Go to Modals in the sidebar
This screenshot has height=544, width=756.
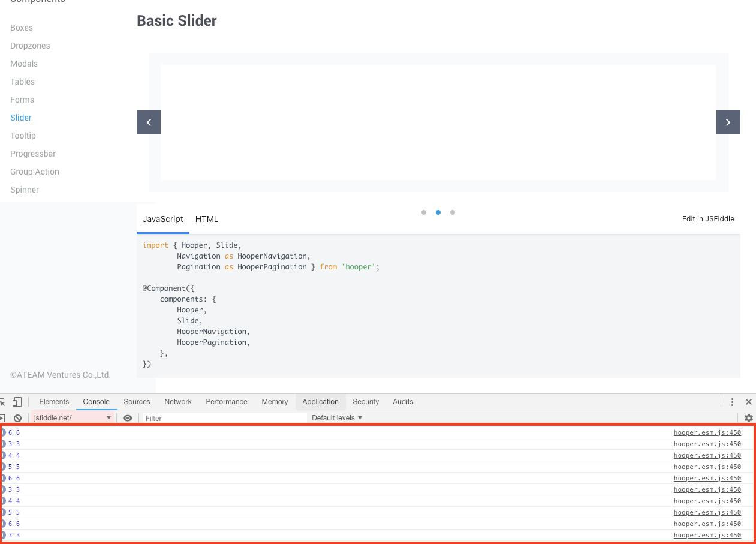(x=24, y=64)
